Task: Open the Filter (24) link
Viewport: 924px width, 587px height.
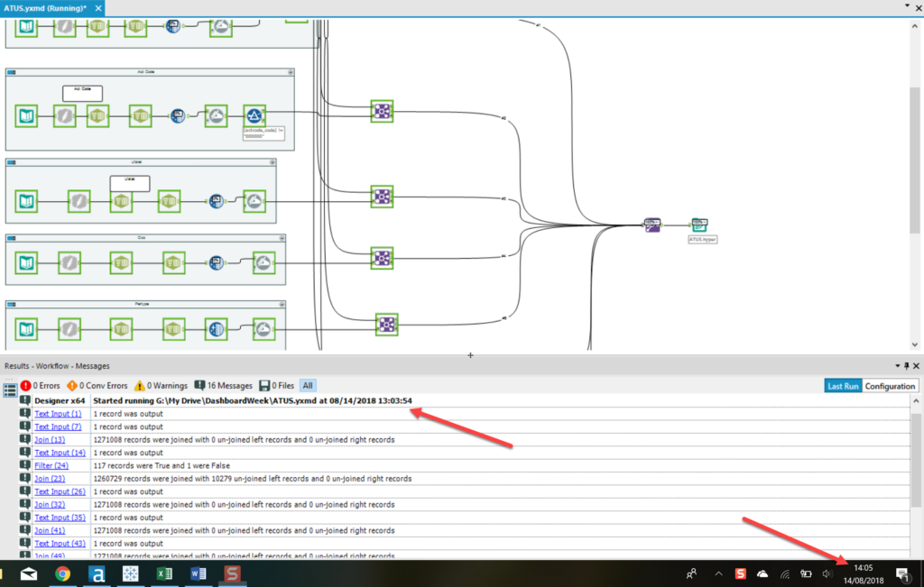Action: (51, 465)
